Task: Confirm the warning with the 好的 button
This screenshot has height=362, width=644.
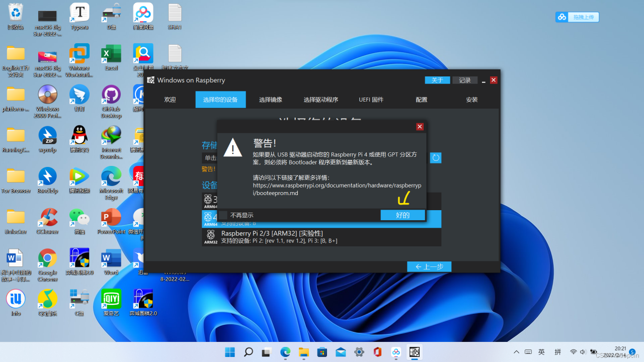Action: pyautogui.click(x=403, y=215)
